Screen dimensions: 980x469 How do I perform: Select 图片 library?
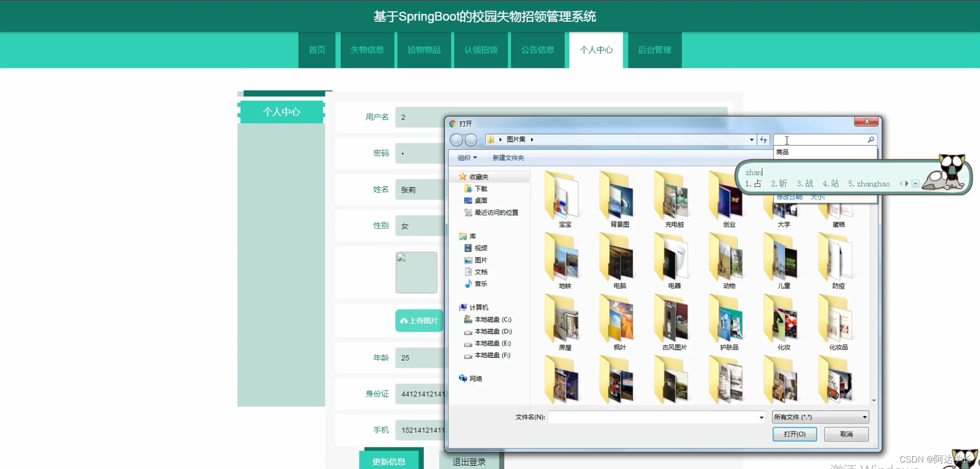coord(476,260)
